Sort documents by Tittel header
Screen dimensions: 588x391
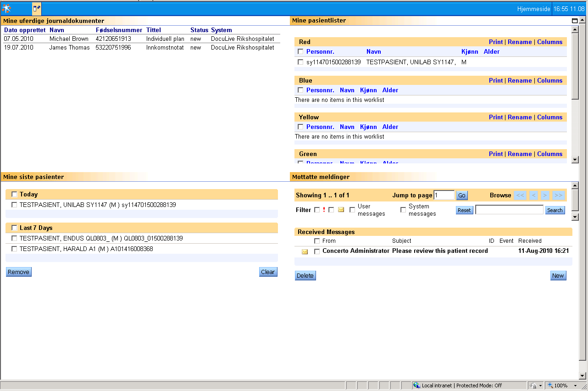pos(154,30)
